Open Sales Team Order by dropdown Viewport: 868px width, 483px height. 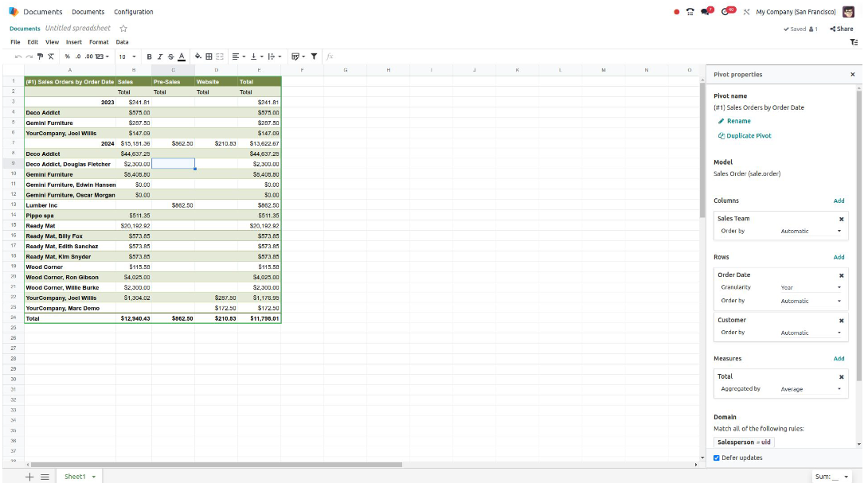pos(811,232)
